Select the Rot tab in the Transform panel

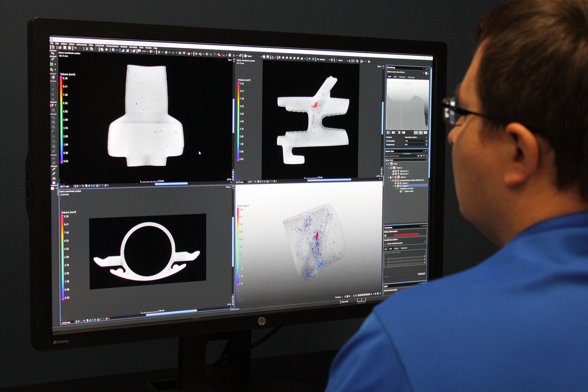pos(391,248)
